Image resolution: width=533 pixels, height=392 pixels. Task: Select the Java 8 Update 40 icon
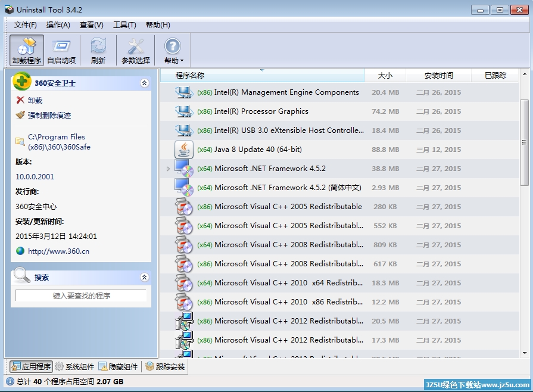pyautogui.click(x=184, y=150)
